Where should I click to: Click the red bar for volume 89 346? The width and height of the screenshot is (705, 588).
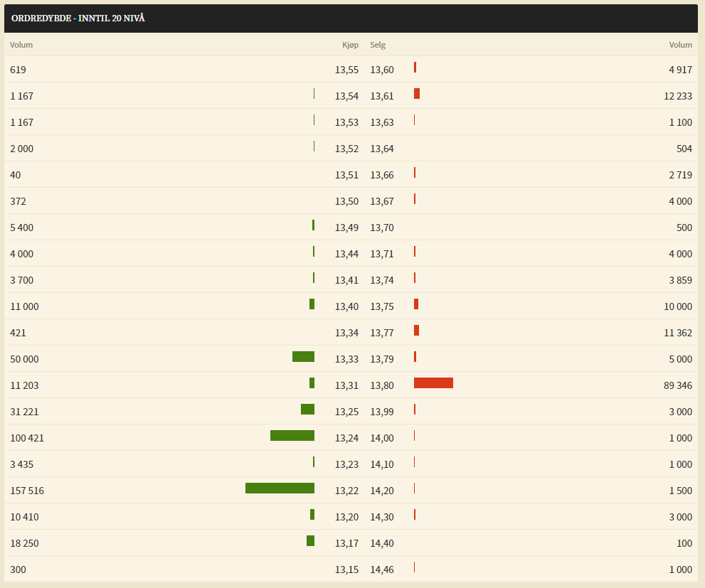click(x=433, y=383)
